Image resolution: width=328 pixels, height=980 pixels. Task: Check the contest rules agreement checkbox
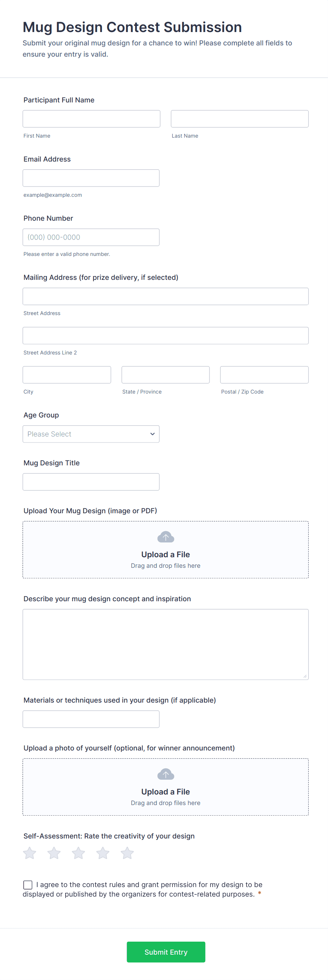tap(28, 885)
